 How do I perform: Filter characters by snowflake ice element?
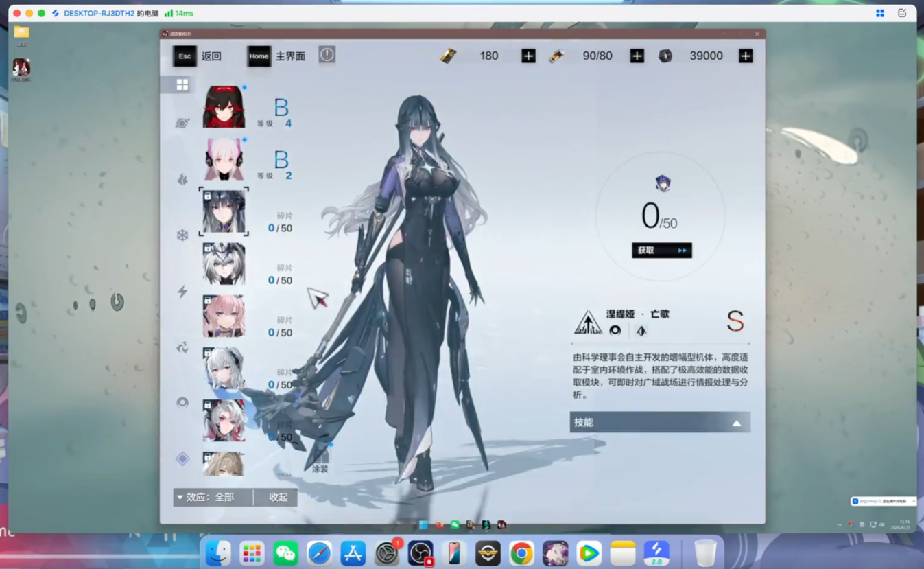click(182, 235)
